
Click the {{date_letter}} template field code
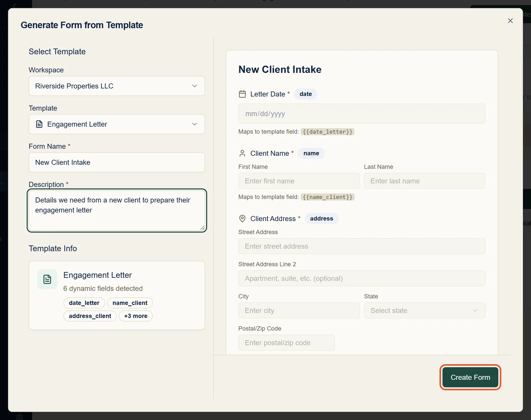point(328,132)
